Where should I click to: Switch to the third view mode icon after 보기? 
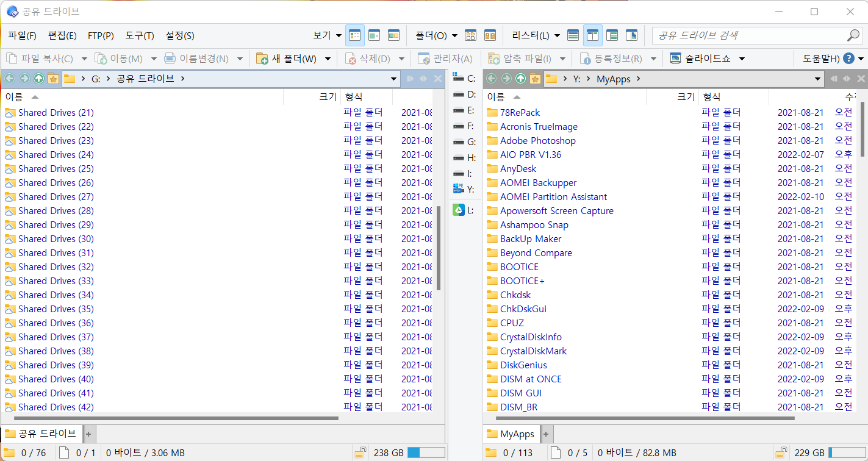(393, 35)
